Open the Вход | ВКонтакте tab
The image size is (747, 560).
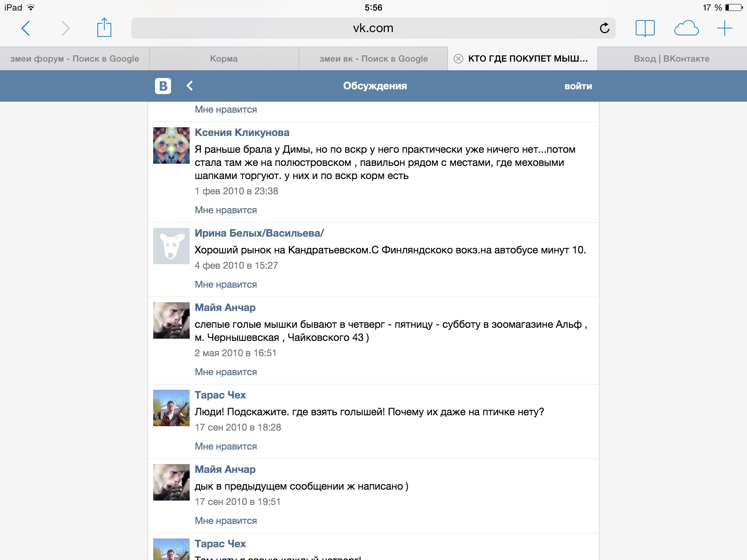pyautogui.click(x=671, y=59)
